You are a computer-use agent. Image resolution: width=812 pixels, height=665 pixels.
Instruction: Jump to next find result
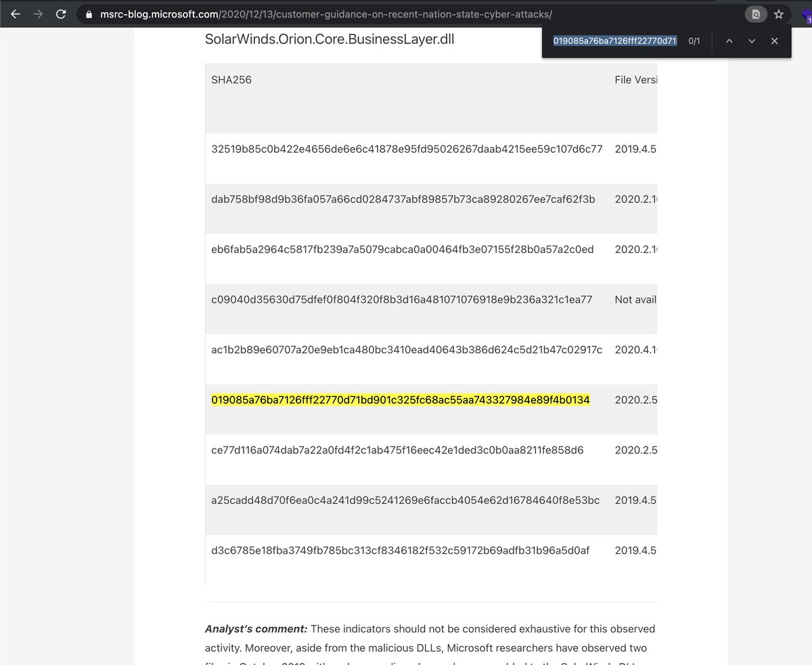point(752,41)
